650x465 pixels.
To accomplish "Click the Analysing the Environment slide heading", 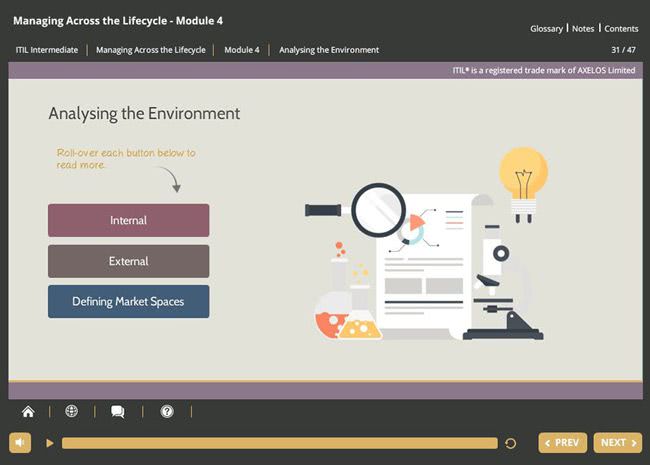I will coord(144,114).
